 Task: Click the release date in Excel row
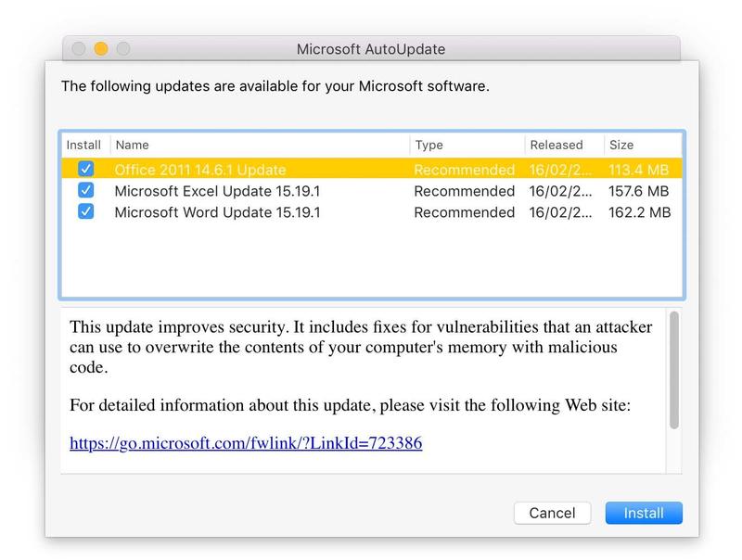[560, 191]
